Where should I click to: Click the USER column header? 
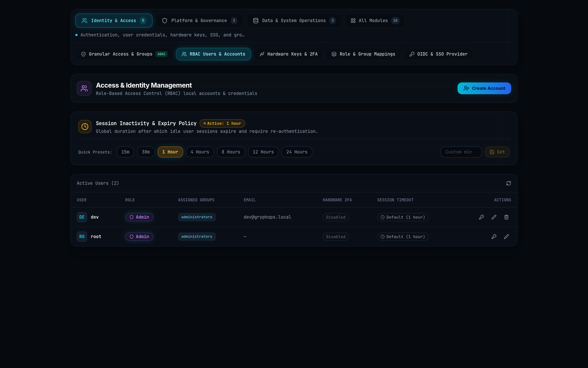point(82,200)
